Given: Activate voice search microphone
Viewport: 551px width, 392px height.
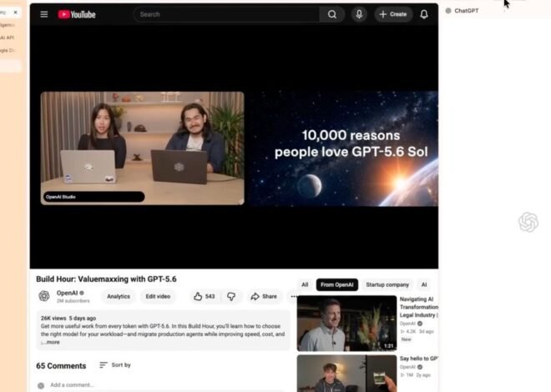Looking at the screenshot, I should [359, 14].
